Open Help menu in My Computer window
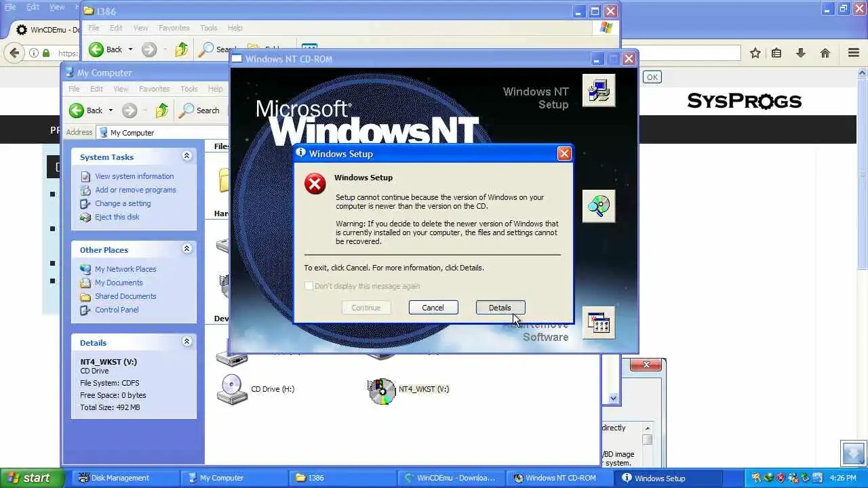Screen dimensions: 868x488 [215, 89]
